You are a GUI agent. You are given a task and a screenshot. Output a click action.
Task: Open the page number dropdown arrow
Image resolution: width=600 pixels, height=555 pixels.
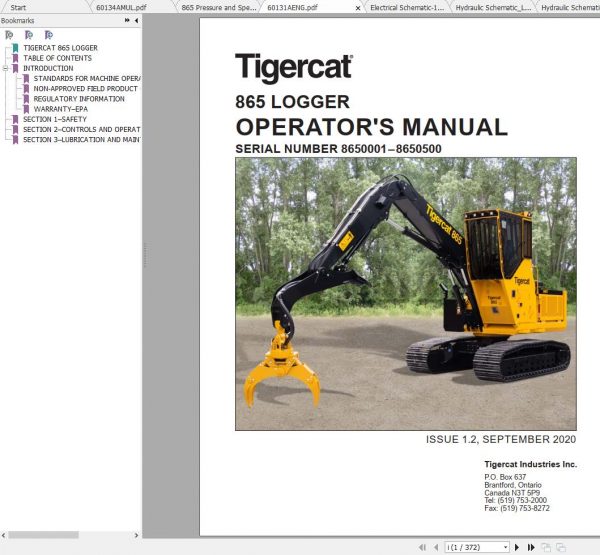point(506,547)
